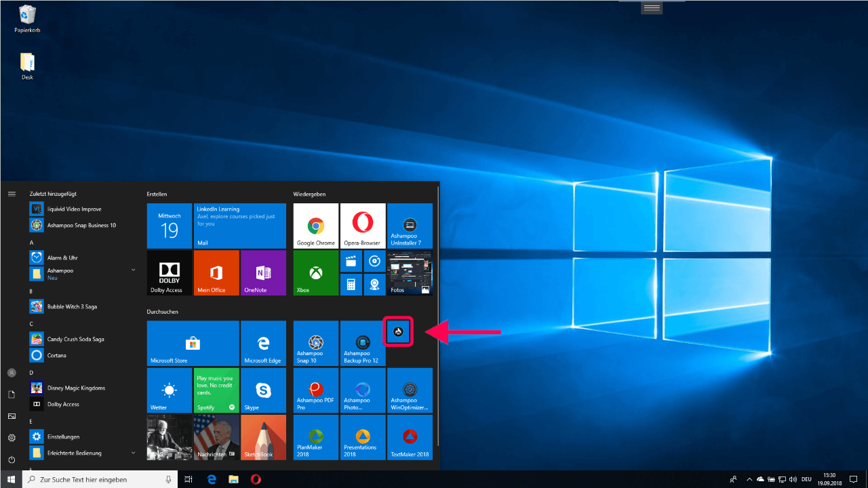Open the orange Mein Office tile
Screen dimensions: 868x488
216,272
